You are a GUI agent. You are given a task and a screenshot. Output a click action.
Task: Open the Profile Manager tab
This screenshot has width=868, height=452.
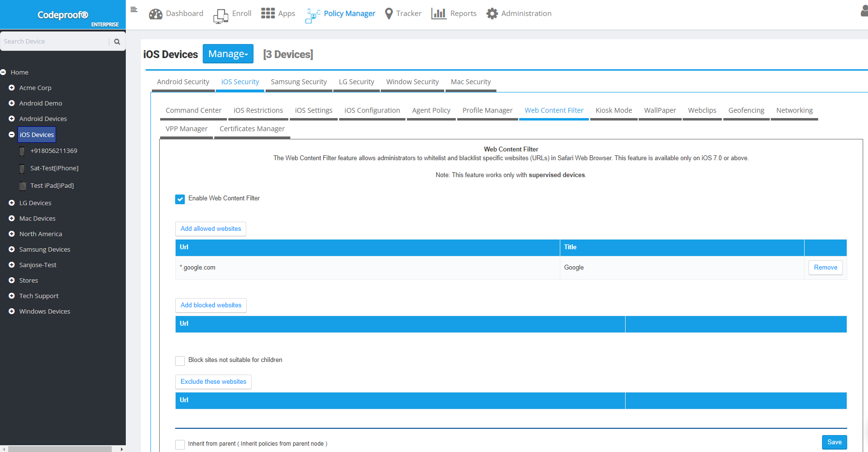point(487,110)
